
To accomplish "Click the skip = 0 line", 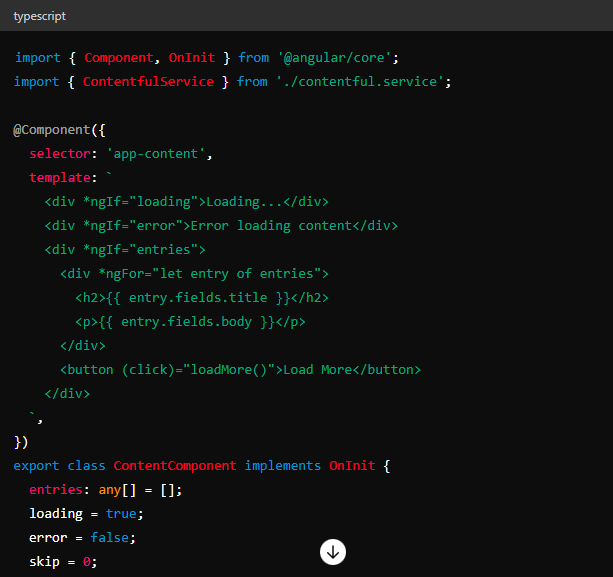I will [62, 561].
